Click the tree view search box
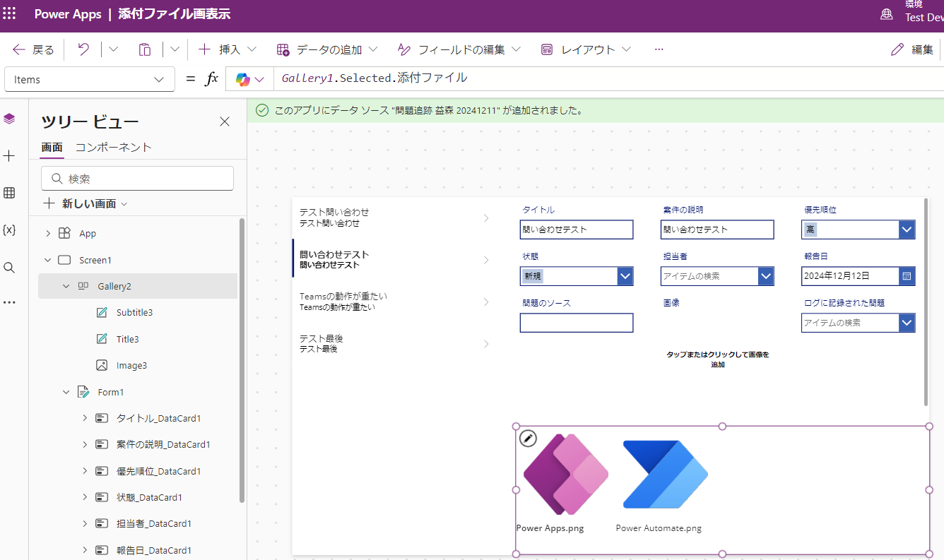The image size is (944, 560). (x=137, y=179)
